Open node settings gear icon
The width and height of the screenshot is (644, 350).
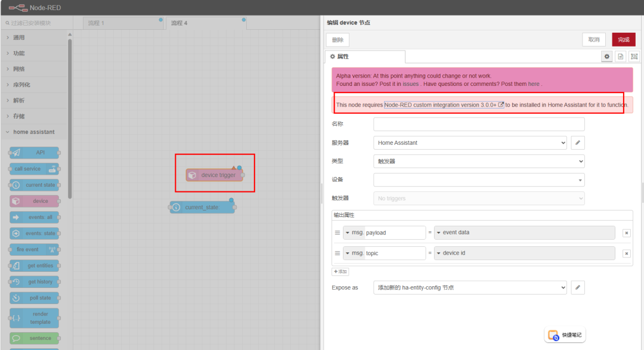coord(606,56)
